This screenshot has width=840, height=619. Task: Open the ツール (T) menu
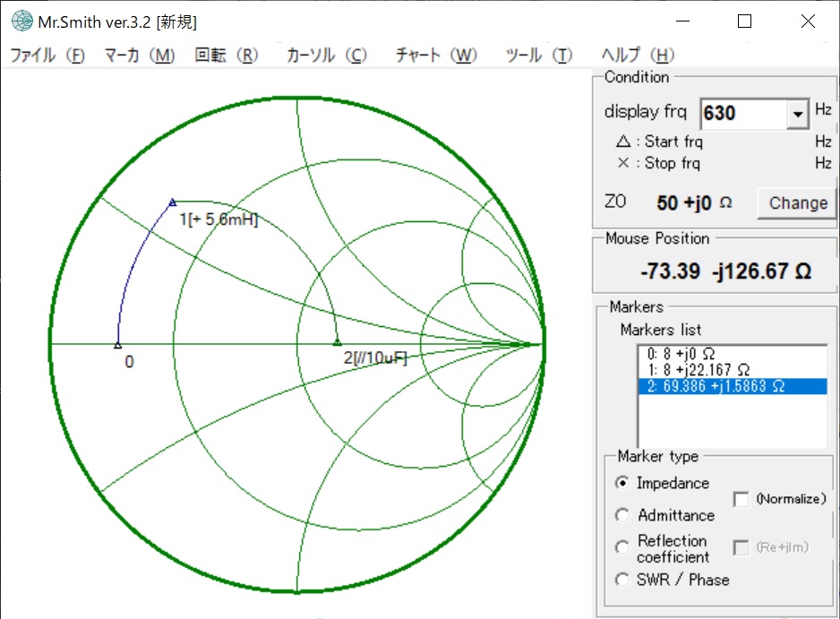coord(538,56)
